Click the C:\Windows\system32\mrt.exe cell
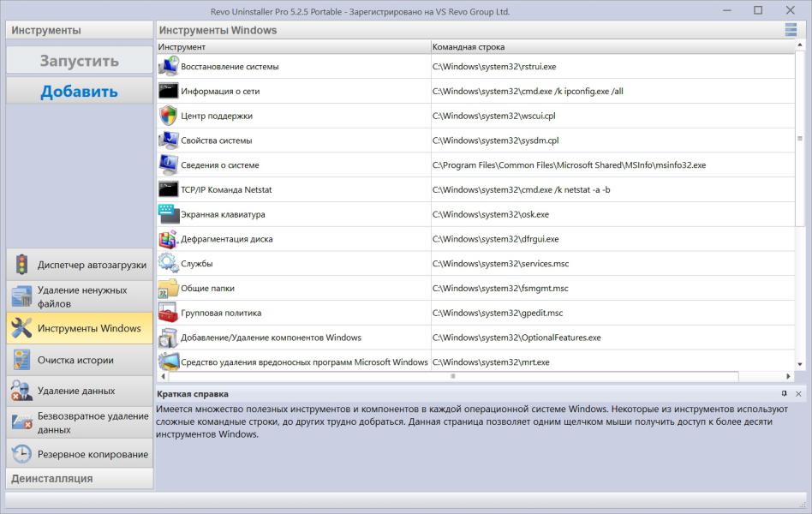812x514 pixels. pos(613,362)
